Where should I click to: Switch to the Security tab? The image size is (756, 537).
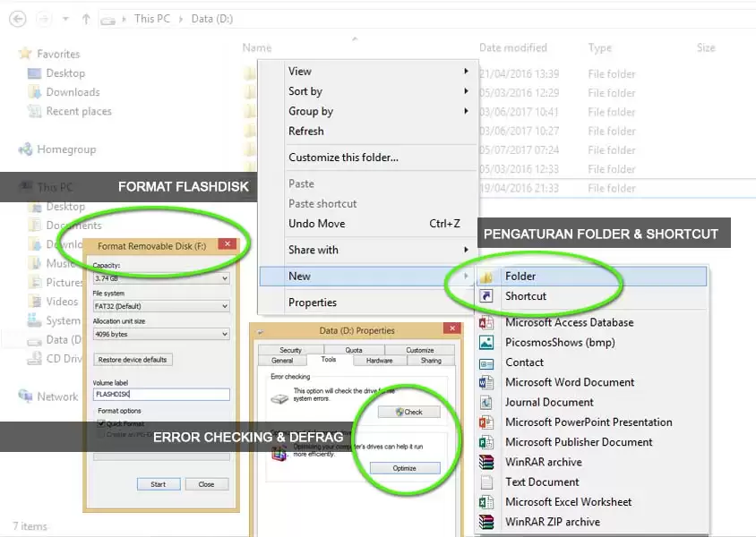[x=290, y=350]
